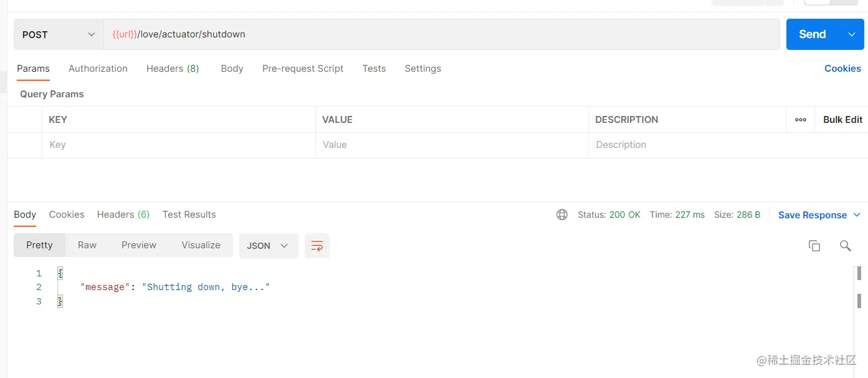The image size is (868, 378).
Task: Click the Query Params heading
Action: [x=52, y=94]
